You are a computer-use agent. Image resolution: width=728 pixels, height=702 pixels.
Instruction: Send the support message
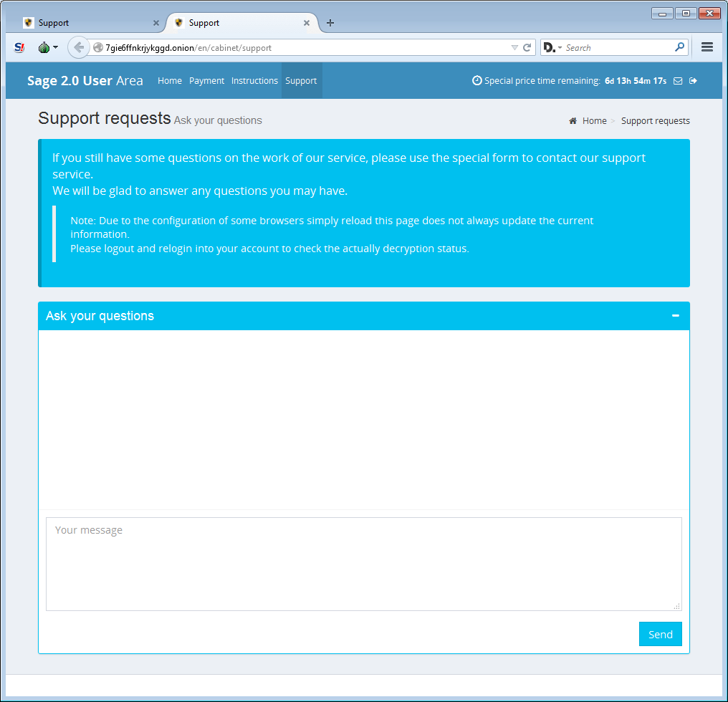point(660,634)
